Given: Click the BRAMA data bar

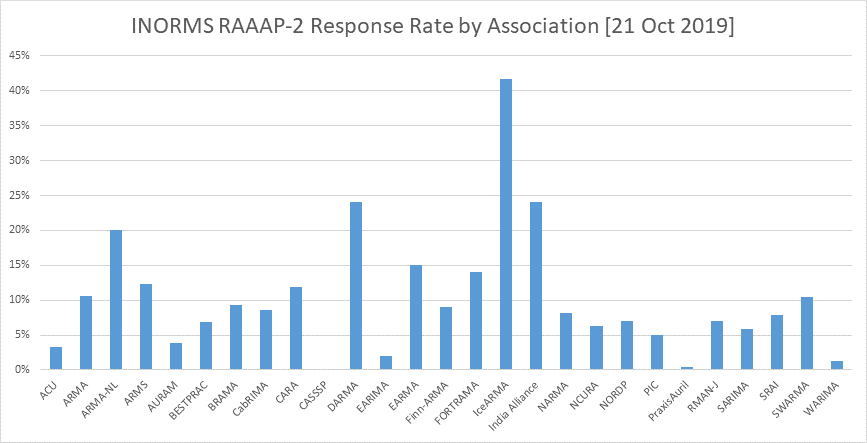Looking at the screenshot, I should [x=236, y=337].
